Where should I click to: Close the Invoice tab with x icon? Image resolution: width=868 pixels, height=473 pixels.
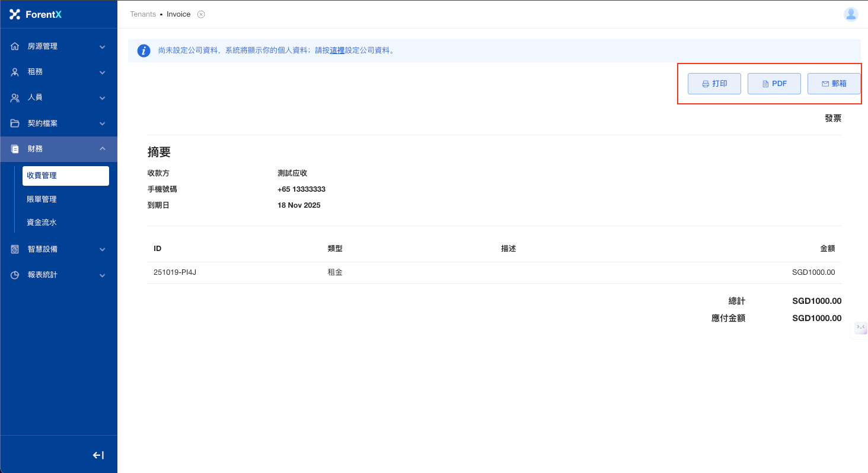(201, 14)
